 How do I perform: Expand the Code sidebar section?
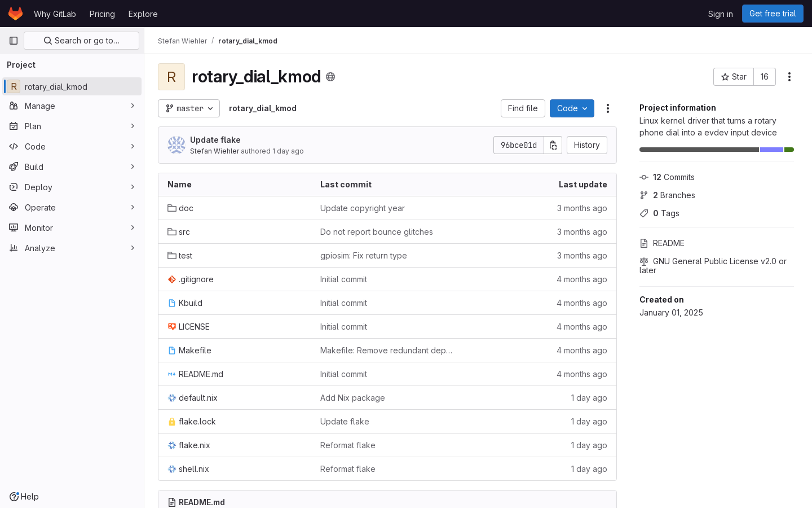coord(72,147)
